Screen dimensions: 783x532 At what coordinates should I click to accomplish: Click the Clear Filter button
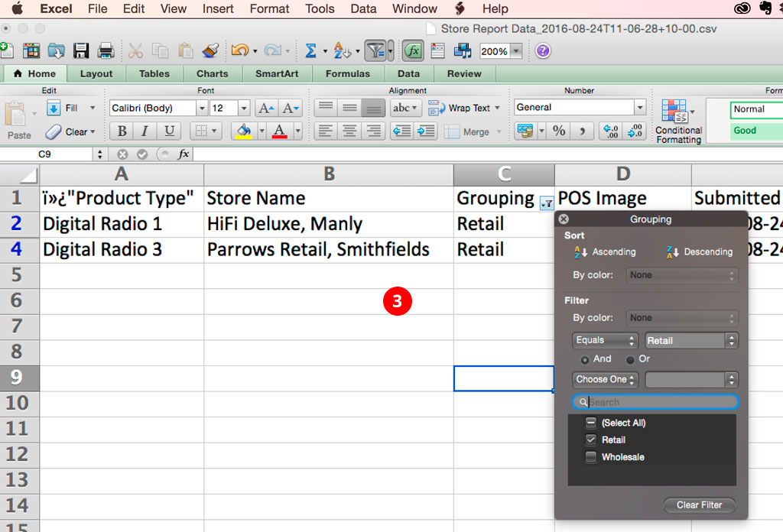pyautogui.click(x=699, y=505)
